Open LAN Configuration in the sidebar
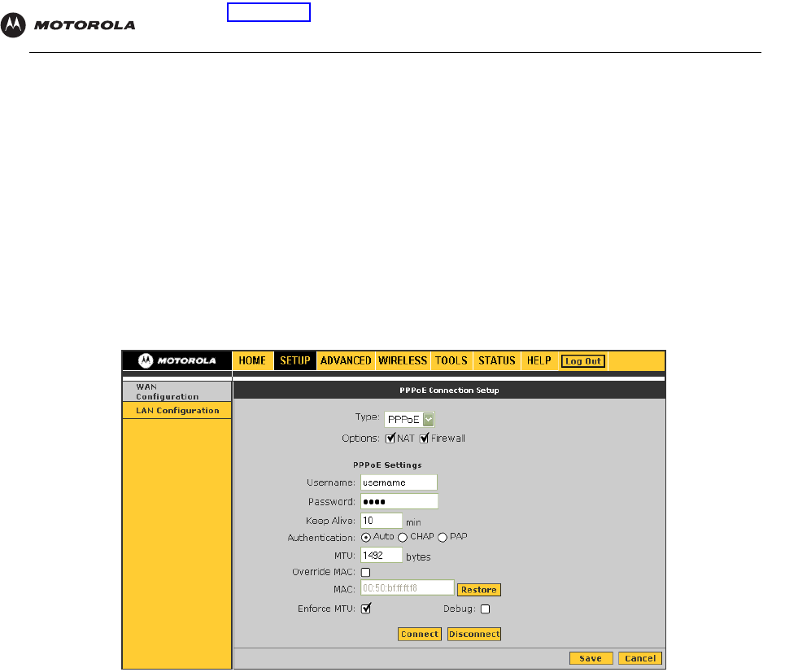785x672 pixels. point(177,411)
